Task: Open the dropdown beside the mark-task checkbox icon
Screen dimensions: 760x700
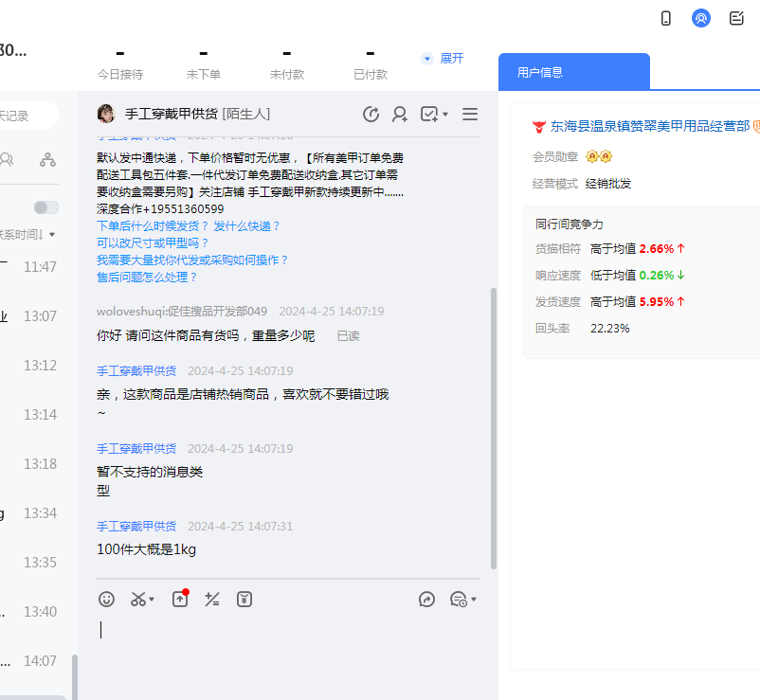Action: [x=445, y=115]
